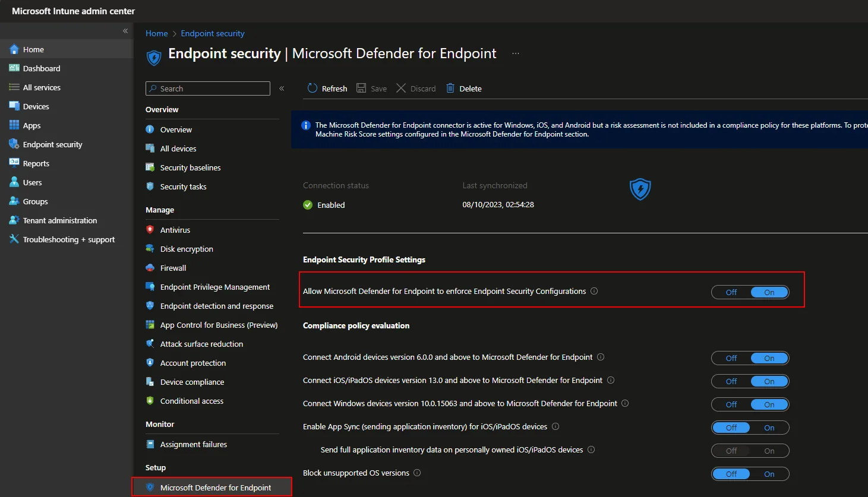Toggle Connect iOS/iPadOS devices to Defender switch

click(750, 381)
